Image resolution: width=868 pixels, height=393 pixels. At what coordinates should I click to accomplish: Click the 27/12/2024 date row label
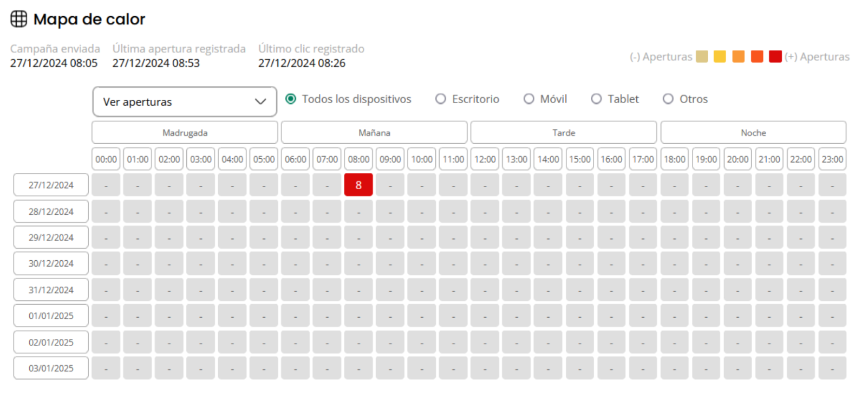[x=51, y=185]
